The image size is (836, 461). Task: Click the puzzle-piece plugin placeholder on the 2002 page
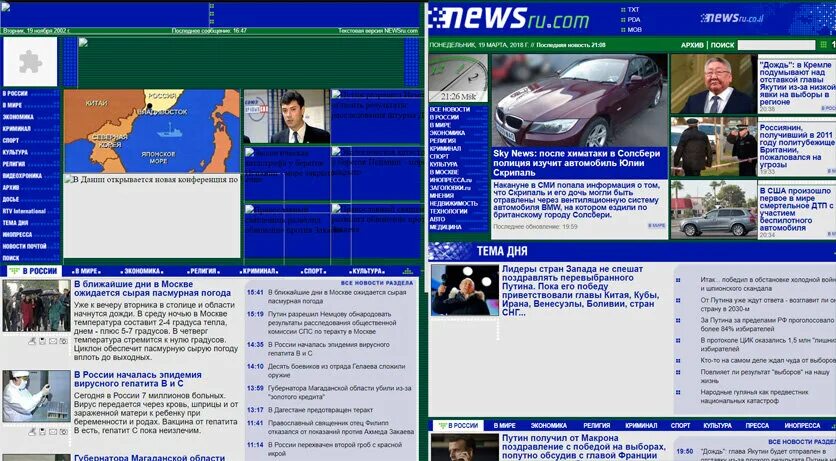pyautogui.click(x=30, y=62)
